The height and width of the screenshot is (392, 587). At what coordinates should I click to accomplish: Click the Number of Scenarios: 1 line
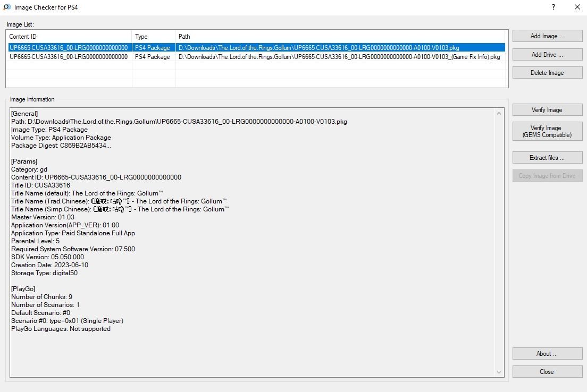point(45,305)
